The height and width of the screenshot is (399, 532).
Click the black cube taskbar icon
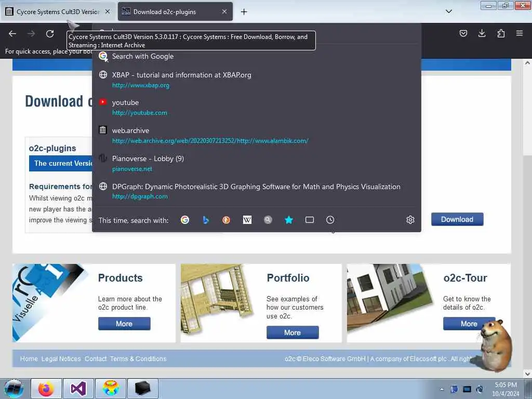142,389
